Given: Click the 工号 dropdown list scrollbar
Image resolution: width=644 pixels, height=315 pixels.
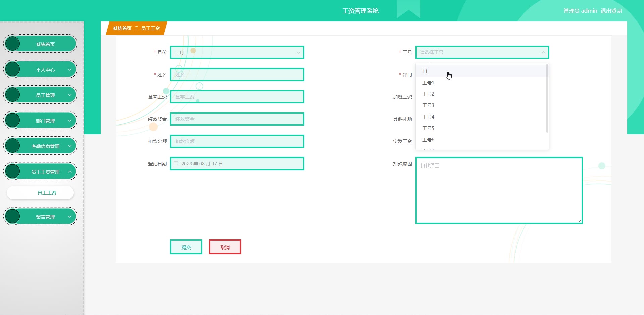Looking at the screenshot, I should 547,98.
